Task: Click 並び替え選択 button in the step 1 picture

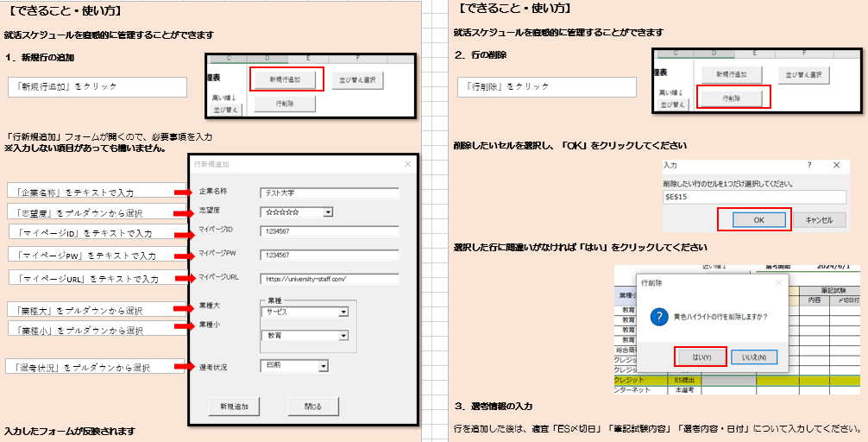Action: click(x=357, y=79)
